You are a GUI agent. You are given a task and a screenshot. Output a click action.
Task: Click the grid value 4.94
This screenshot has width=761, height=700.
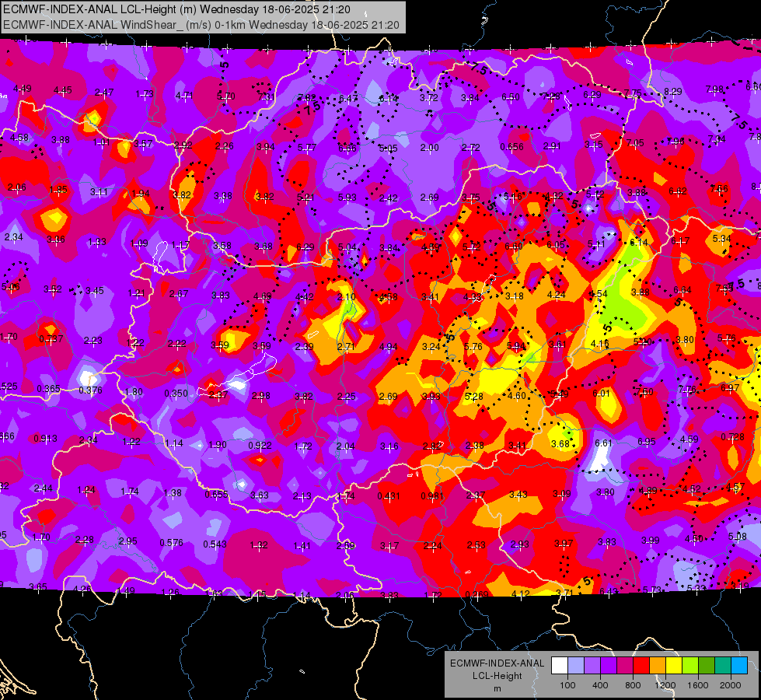(388, 346)
